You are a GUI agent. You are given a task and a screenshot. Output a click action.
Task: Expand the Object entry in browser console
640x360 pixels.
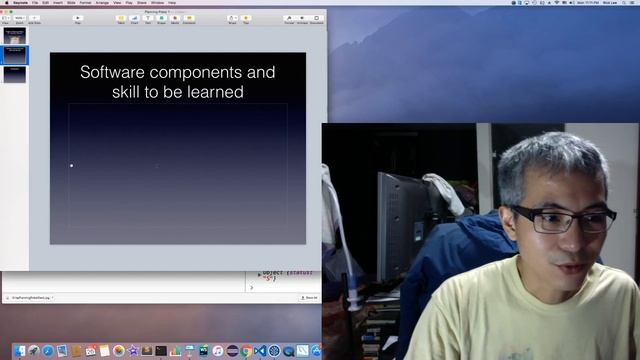point(259,275)
